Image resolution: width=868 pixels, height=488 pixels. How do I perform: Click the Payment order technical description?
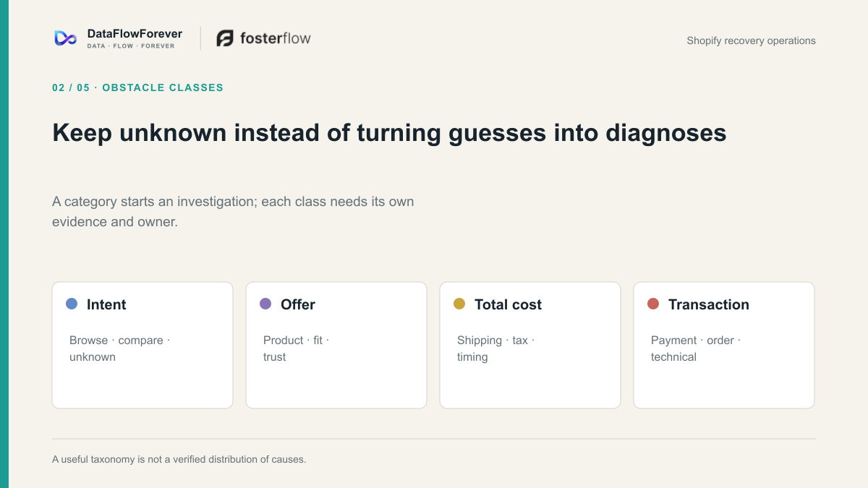(x=696, y=348)
